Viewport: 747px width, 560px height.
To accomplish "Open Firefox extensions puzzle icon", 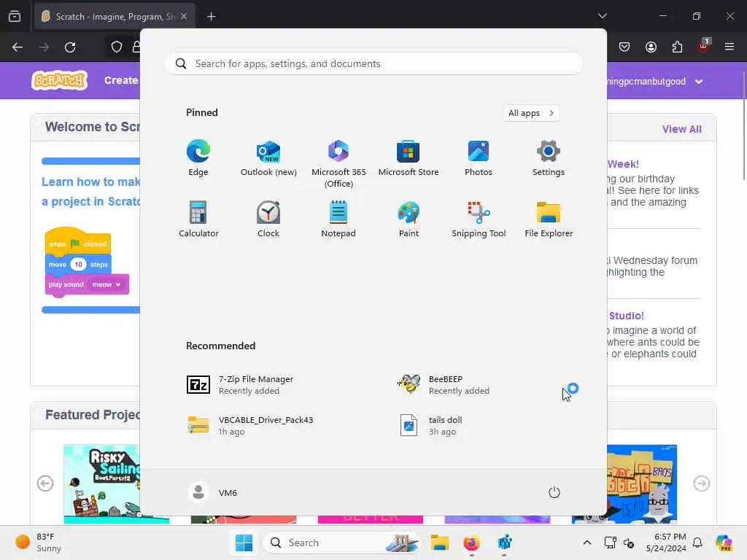I will (677, 47).
